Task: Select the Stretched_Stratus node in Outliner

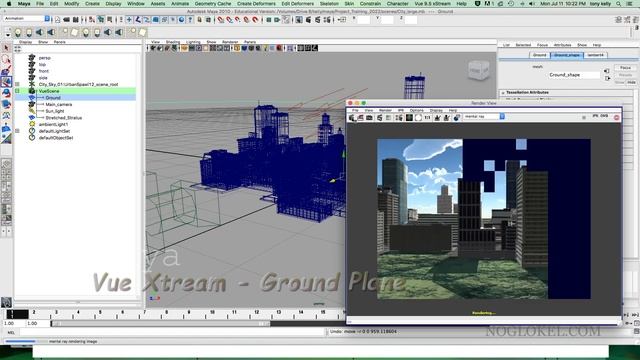Action: pyautogui.click(x=64, y=118)
